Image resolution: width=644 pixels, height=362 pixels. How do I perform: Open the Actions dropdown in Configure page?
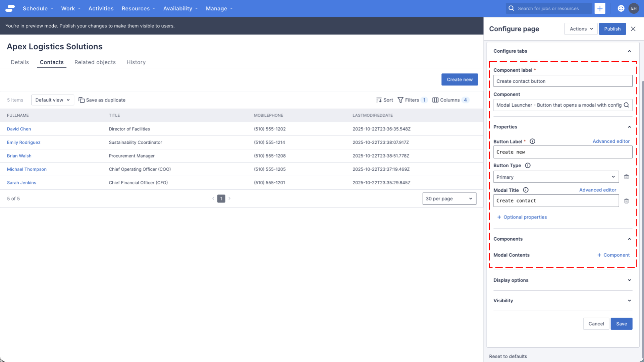click(x=581, y=29)
